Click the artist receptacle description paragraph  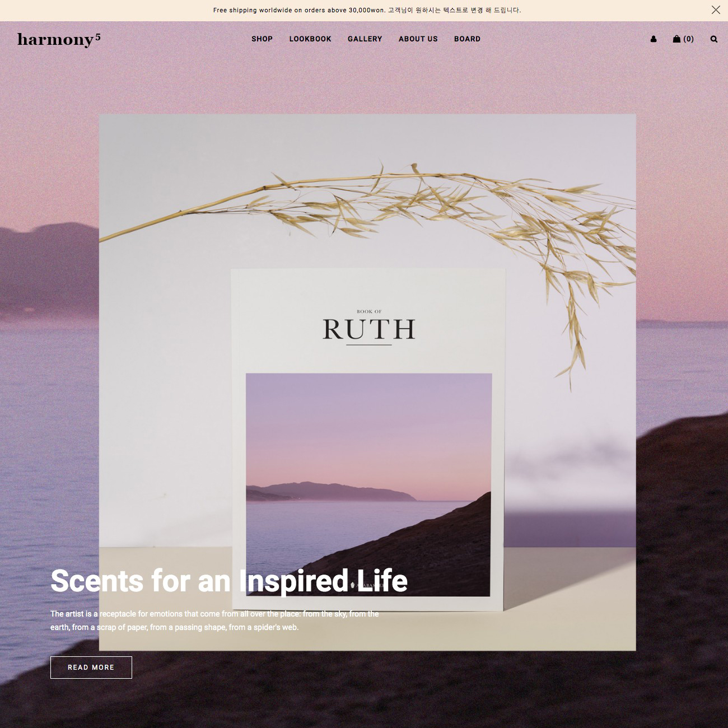click(214, 620)
